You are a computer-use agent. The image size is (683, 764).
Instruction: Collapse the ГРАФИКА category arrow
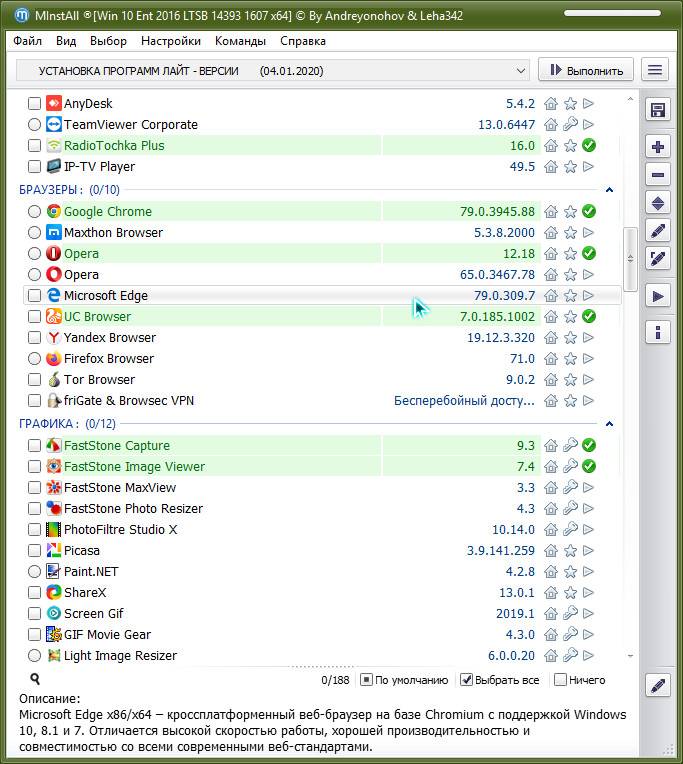[x=609, y=424]
